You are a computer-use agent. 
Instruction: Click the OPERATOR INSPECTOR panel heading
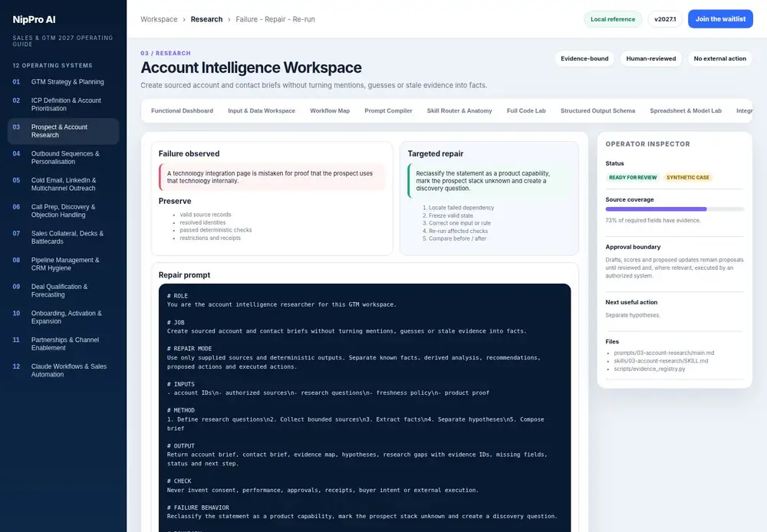(647, 144)
